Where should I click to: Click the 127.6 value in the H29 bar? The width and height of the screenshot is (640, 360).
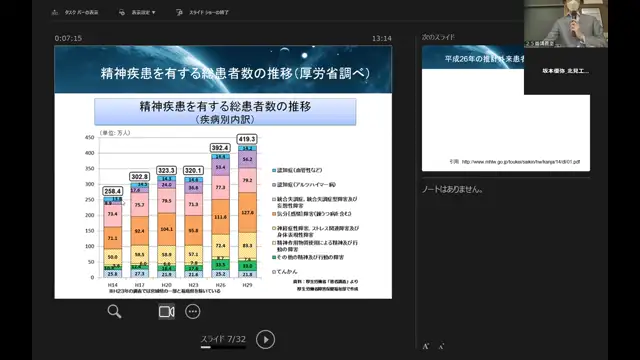point(247,213)
